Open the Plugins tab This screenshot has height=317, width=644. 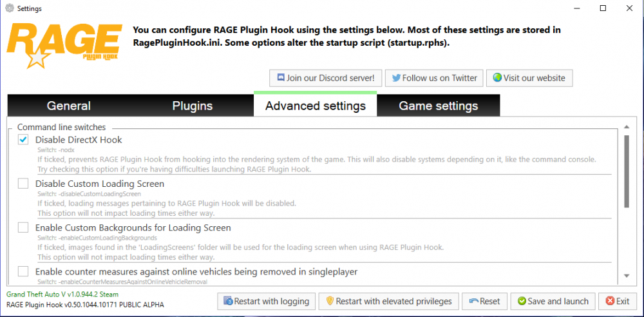click(x=194, y=106)
